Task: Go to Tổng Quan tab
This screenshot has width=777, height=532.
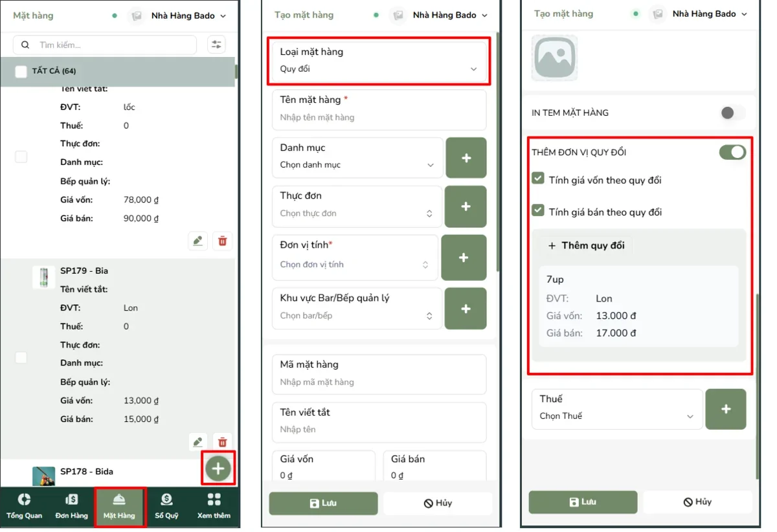Action: click(25, 506)
